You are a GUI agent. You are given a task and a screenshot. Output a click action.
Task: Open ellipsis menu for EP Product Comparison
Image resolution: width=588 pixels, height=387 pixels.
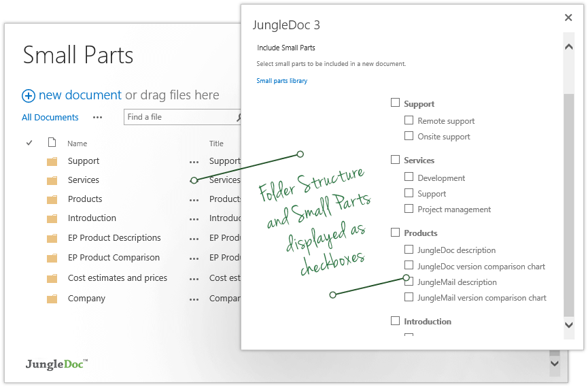pyautogui.click(x=194, y=259)
